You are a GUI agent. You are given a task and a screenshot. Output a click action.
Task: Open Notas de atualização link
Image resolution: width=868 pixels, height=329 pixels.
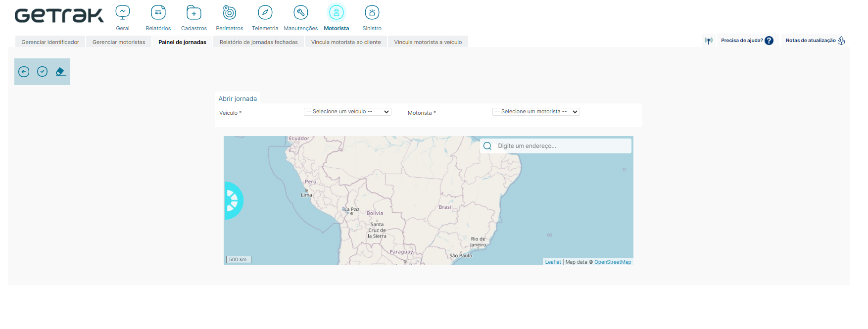pyautogui.click(x=811, y=41)
